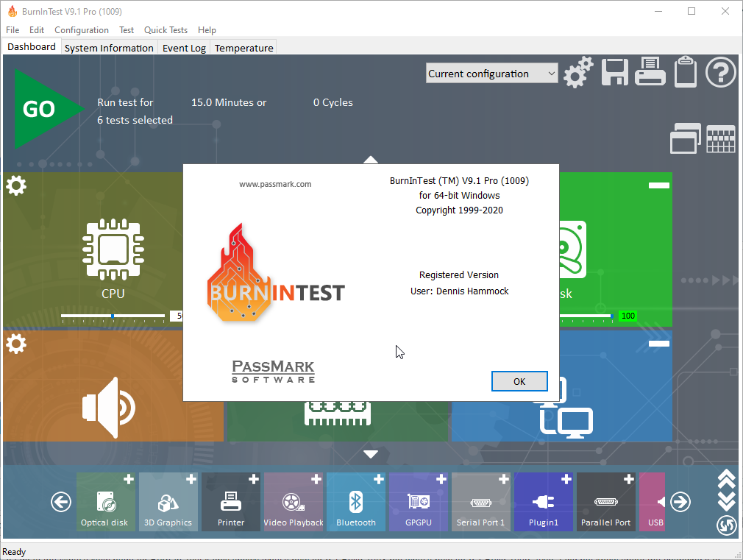Save results with the floppy disk icon
Viewport: 743px width, 560px height.
tap(614, 72)
